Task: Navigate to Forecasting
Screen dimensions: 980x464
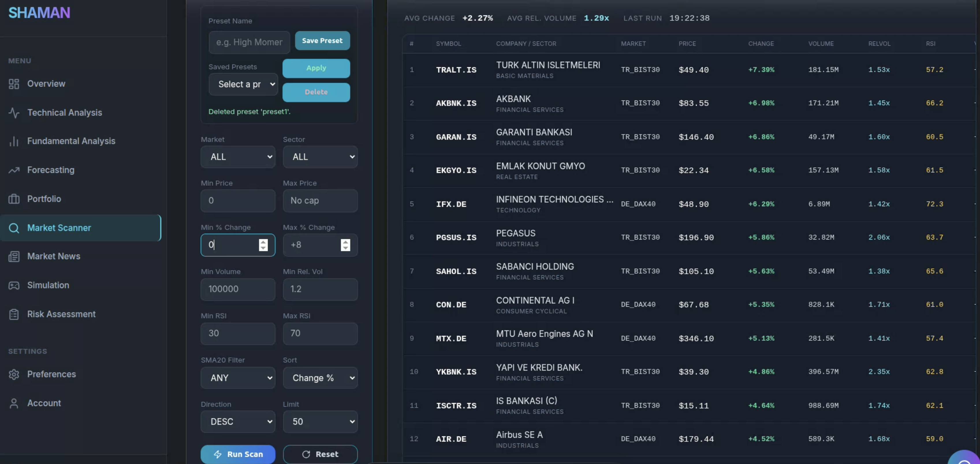Action: [51, 170]
